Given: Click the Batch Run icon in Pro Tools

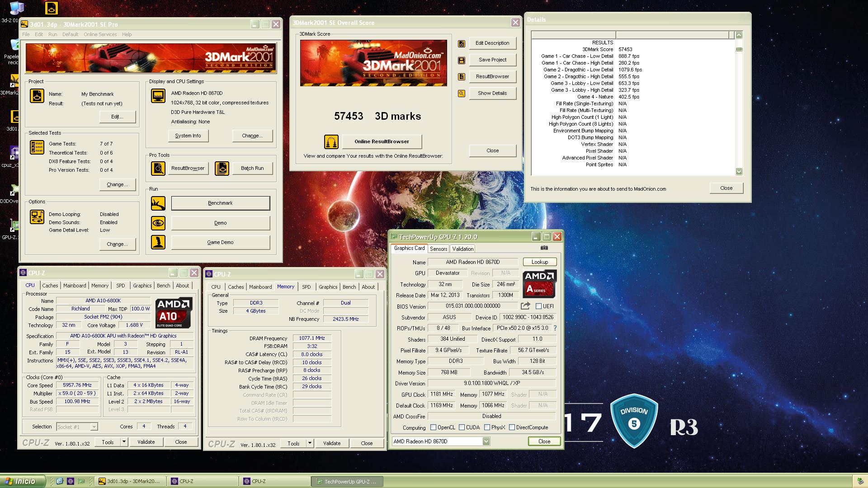Looking at the screenshot, I should click(x=222, y=169).
